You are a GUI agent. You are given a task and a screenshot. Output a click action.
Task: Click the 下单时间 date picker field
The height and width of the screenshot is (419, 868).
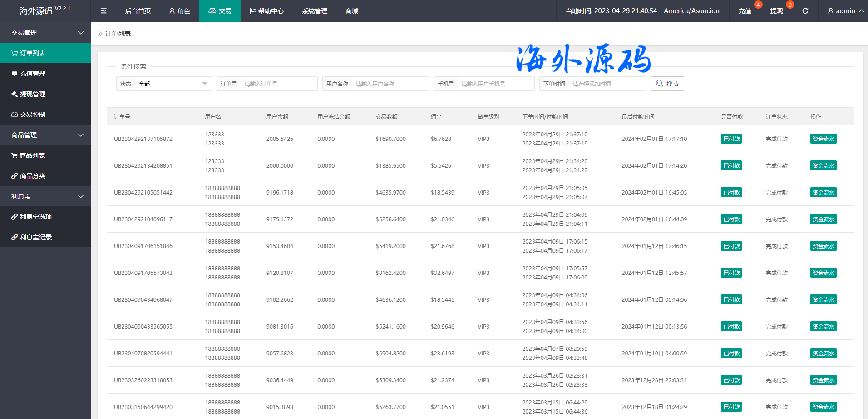pos(607,84)
